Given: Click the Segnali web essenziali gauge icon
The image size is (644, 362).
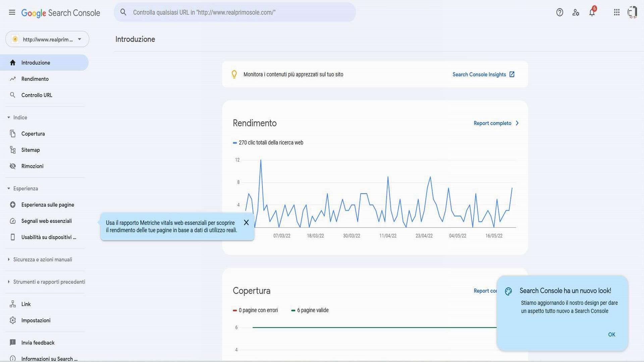Looking at the screenshot, I should click(x=13, y=221).
